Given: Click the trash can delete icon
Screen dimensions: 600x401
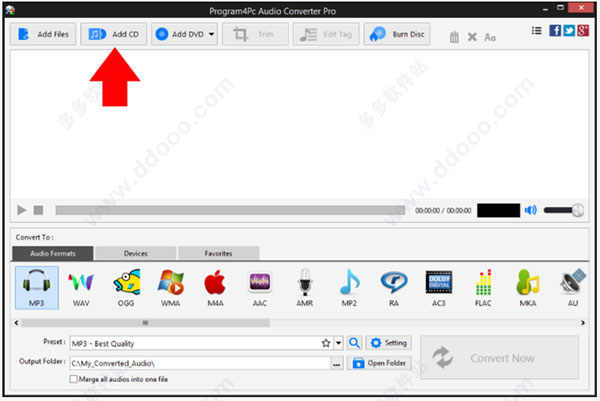Looking at the screenshot, I should coord(454,37).
